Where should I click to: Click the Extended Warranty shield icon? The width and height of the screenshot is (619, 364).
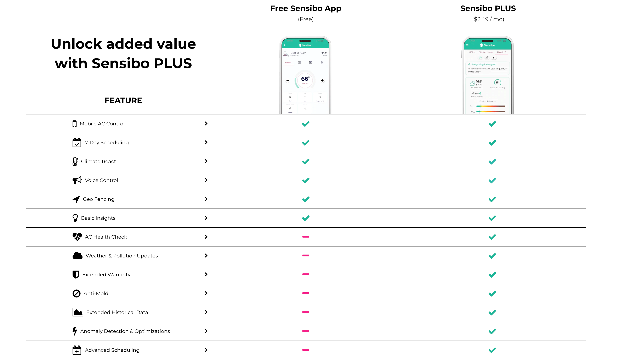(76, 275)
